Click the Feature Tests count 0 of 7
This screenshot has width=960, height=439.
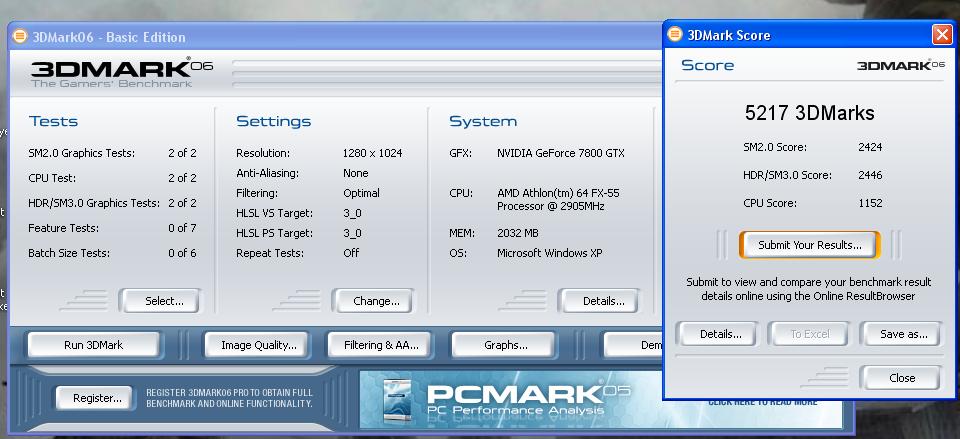coord(182,228)
